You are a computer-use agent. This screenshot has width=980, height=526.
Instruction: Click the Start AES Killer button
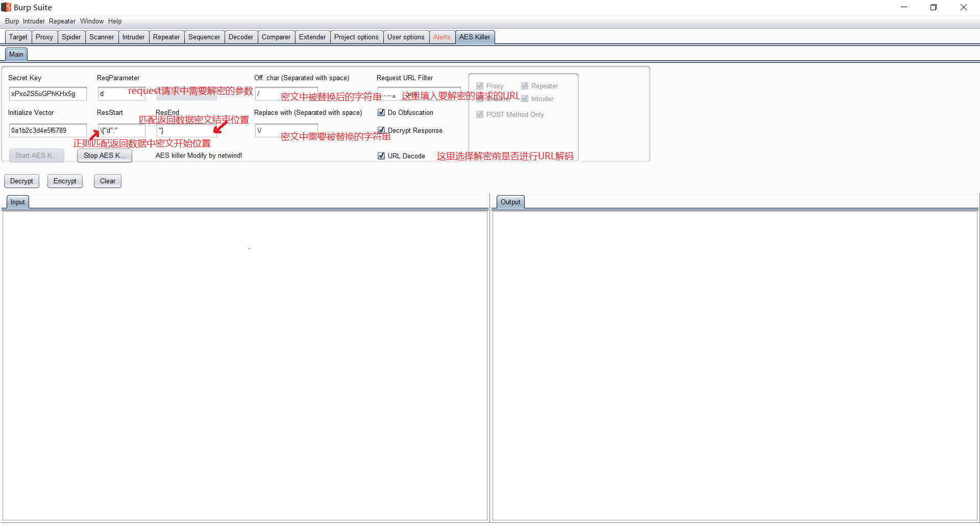(x=37, y=156)
